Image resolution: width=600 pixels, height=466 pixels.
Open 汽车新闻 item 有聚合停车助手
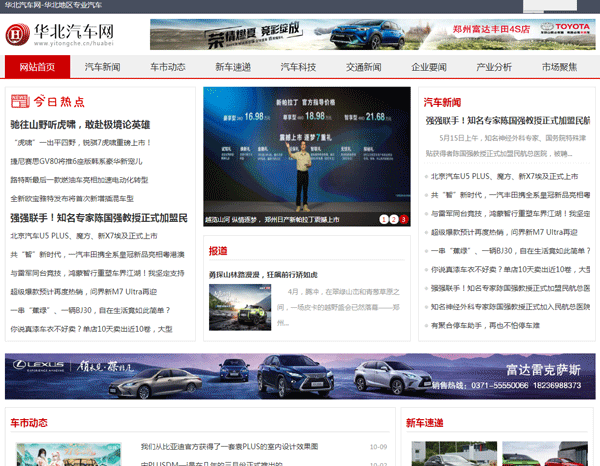485,326
